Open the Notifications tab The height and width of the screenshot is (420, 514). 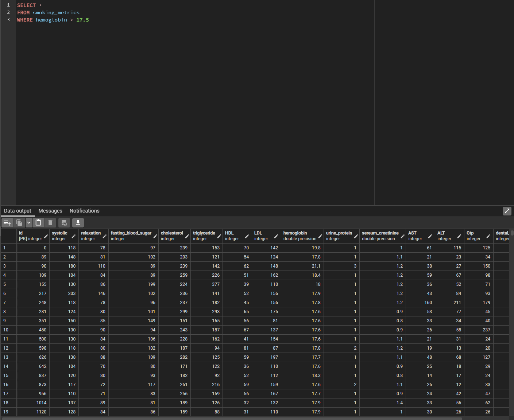pos(84,211)
